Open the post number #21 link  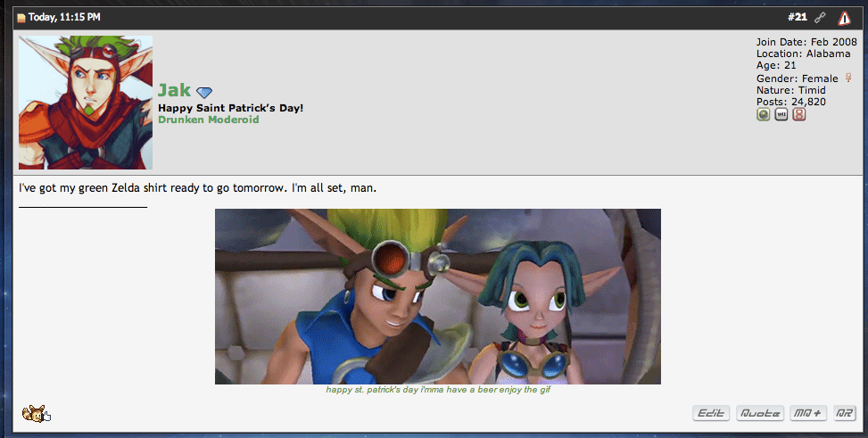(798, 17)
